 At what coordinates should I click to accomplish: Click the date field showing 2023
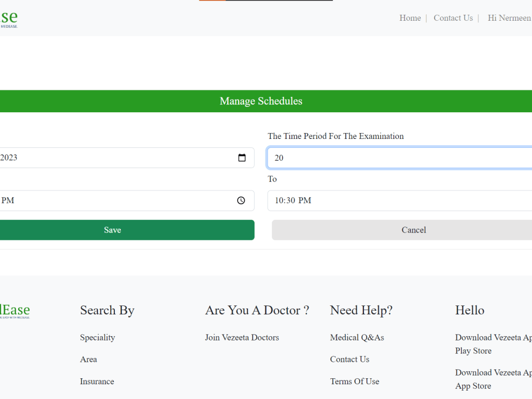coord(127,158)
